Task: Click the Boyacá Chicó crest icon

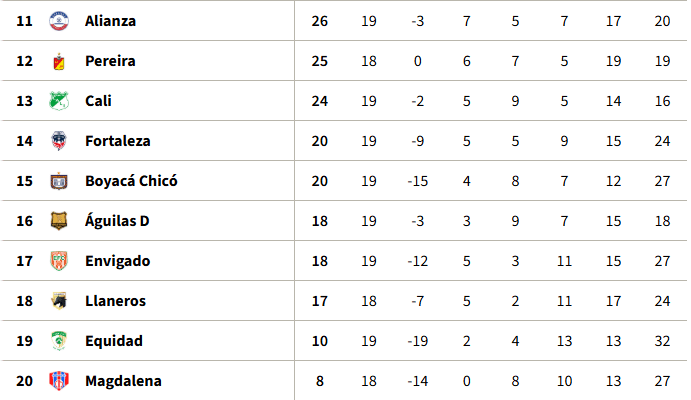Action: (x=59, y=181)
